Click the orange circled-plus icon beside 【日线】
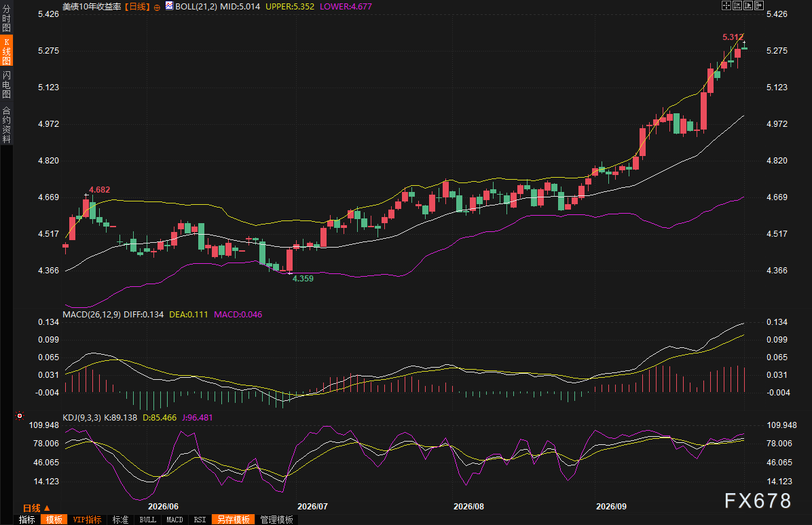Screen dimensions: 812x525 157,7
